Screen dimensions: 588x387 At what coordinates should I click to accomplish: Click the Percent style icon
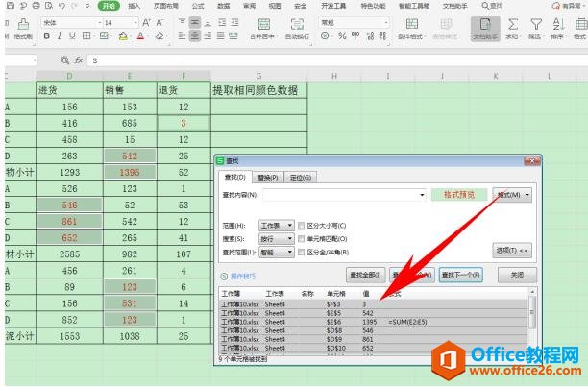coord(342,36)
